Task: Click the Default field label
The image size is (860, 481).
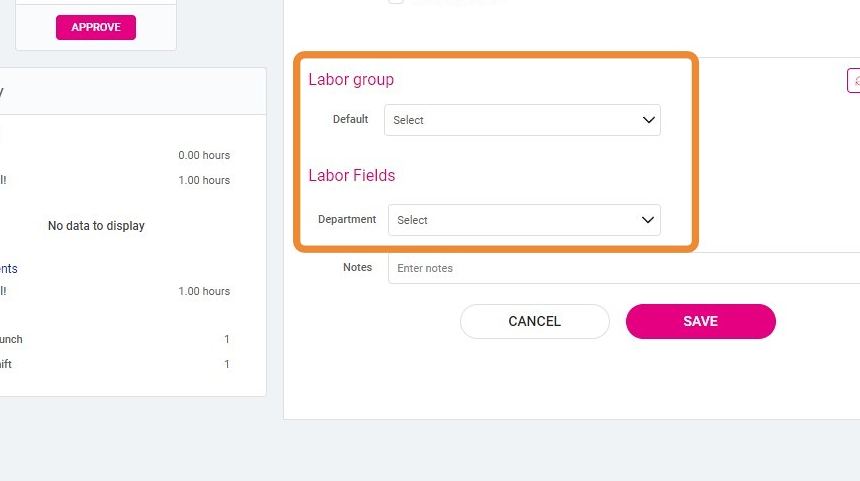Action: coord(350,119)
